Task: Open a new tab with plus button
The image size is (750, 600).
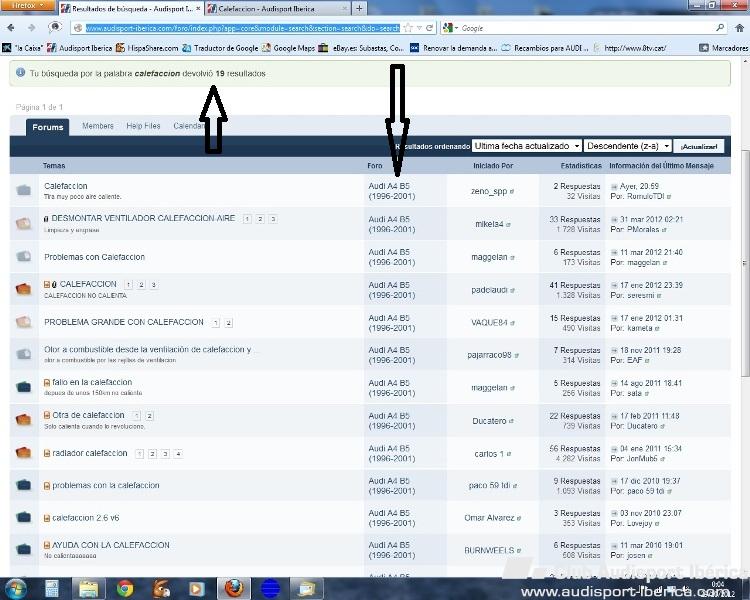Action: click(x=359, y=8)
